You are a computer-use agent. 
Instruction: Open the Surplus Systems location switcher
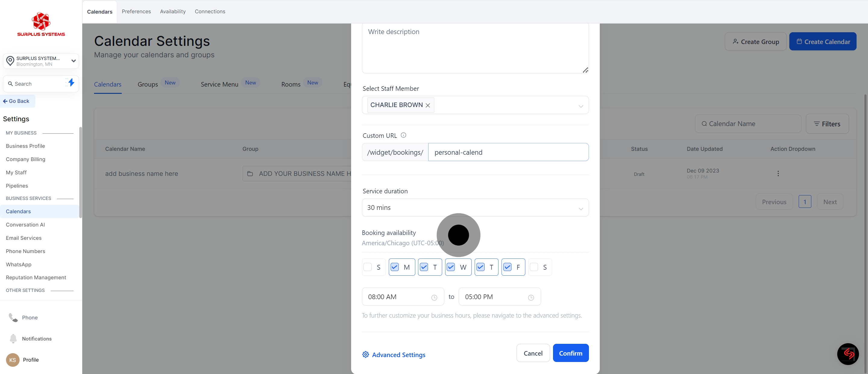pyautogui.click(x=41, y=61)
